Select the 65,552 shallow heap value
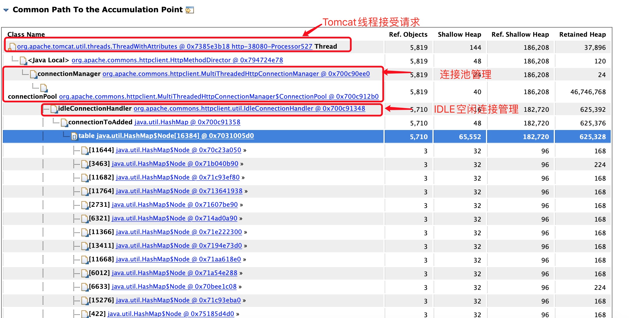This screenshot has height=318, width=644. [470, 137]
